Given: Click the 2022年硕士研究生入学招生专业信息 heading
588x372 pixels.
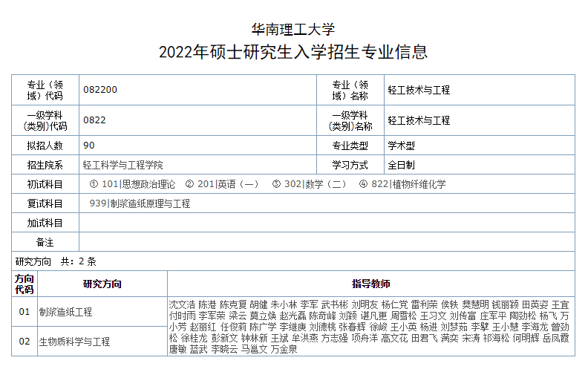Looking at the screenshot, I should 293,53.
